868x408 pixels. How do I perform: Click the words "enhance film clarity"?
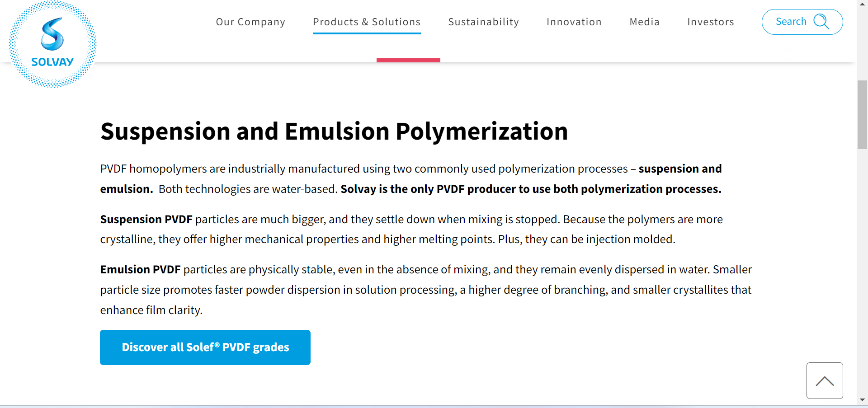pyautogui.click(x=151, y=310)
